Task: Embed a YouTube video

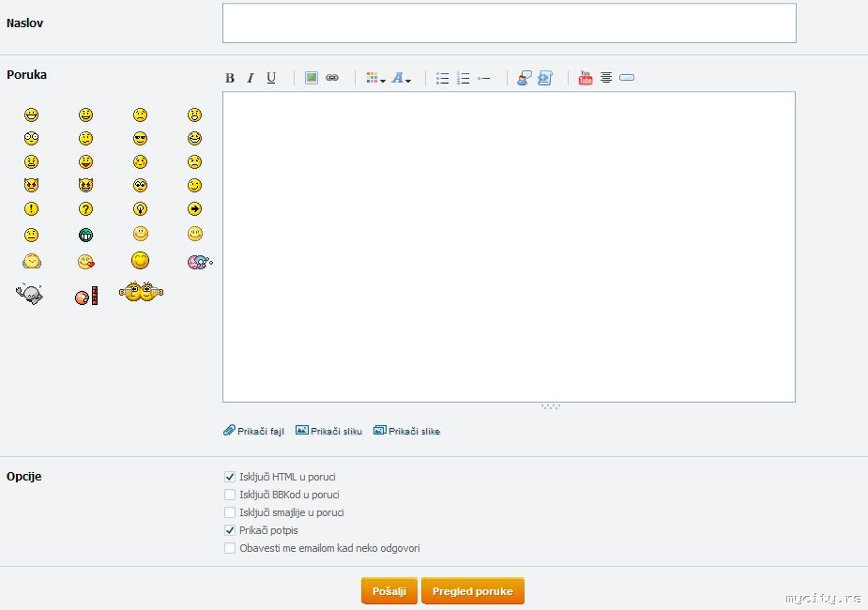Action: point(586,78)
